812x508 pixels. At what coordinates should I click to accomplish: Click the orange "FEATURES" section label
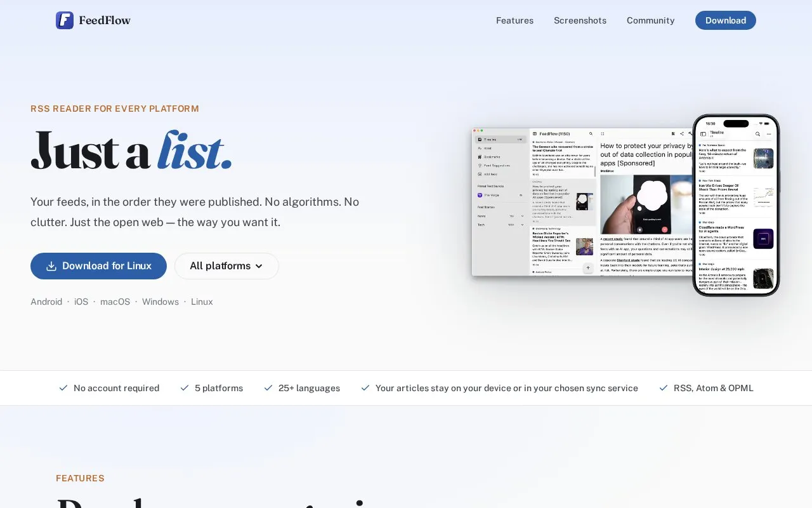[x=80, y=478]
